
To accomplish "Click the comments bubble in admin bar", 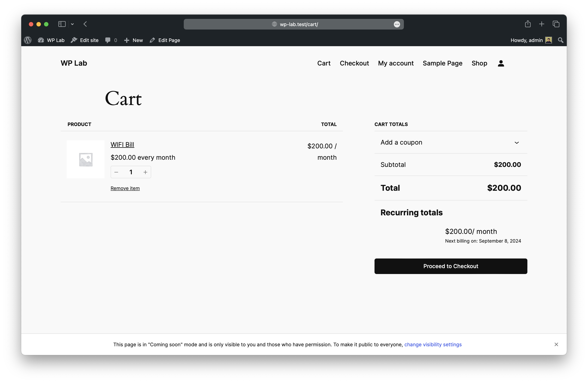I will (108, 40).
